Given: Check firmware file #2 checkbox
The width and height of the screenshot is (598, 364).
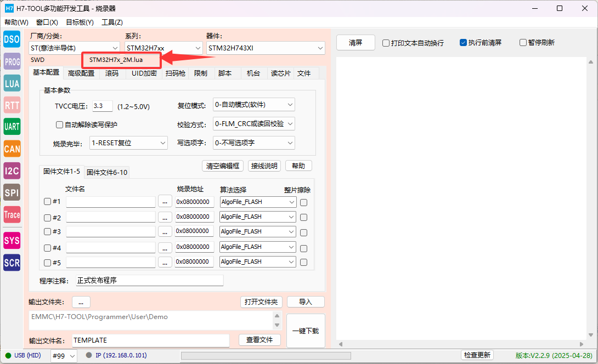Looking at the screenshot, I should pos(48,218).
